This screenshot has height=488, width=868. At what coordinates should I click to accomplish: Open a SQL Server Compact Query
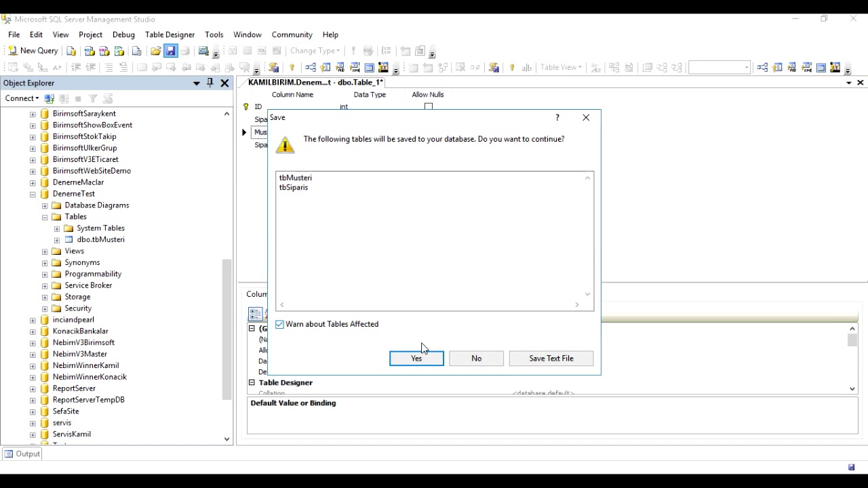[x=136, y=51]
